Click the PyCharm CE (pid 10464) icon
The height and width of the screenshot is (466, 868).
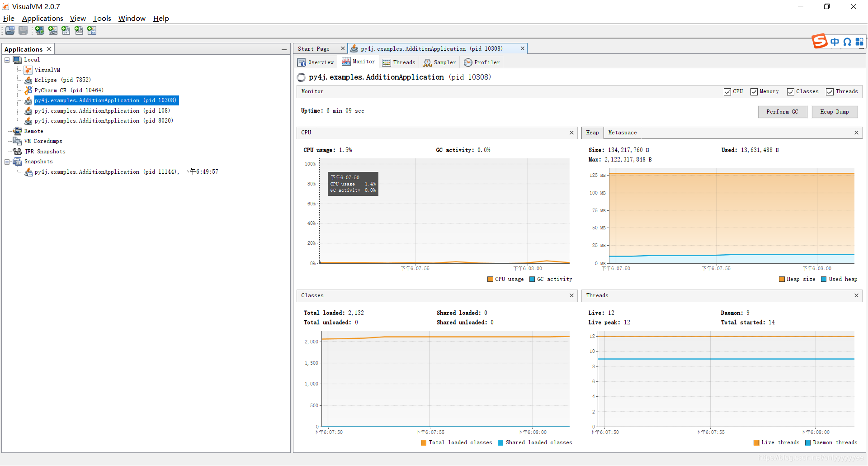(x=28, y=90)
